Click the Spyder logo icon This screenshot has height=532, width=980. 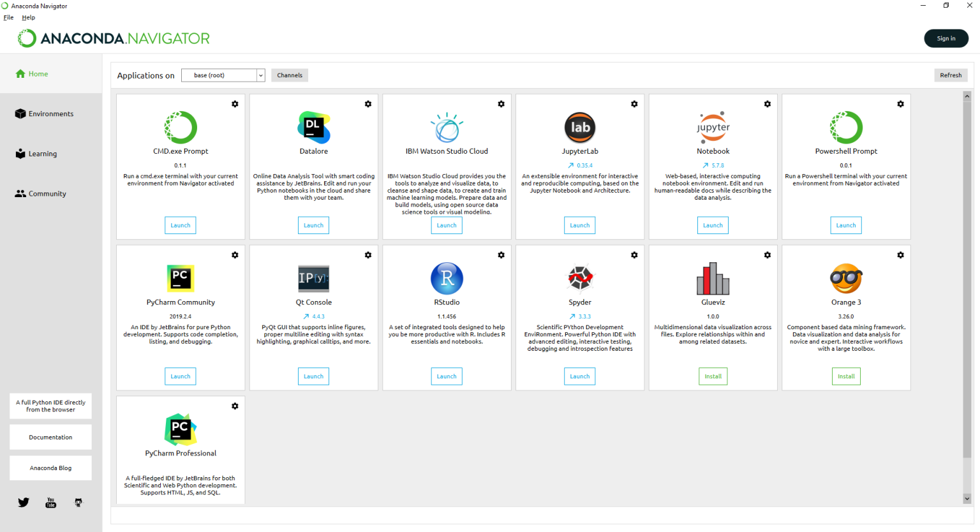click(579, 279)
